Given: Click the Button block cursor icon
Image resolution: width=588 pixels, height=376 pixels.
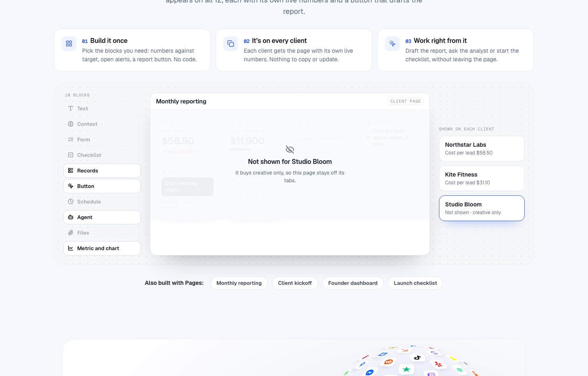Looking at the screenshot, I should pos(71,186).
